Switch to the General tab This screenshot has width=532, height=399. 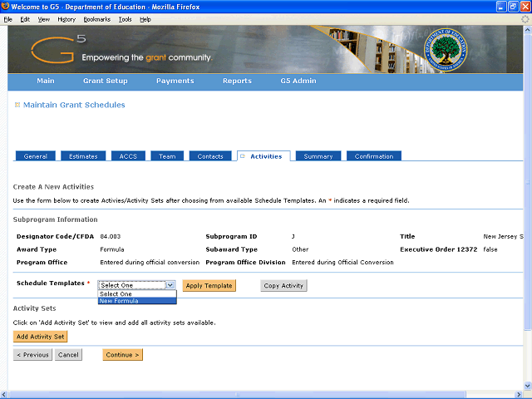click(x=36, y=156)
